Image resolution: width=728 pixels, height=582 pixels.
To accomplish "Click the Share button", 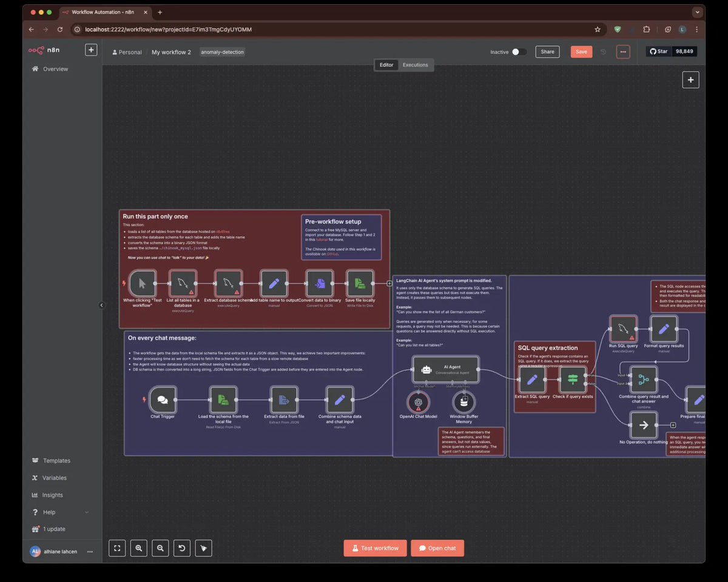I will tap(547, 52).
